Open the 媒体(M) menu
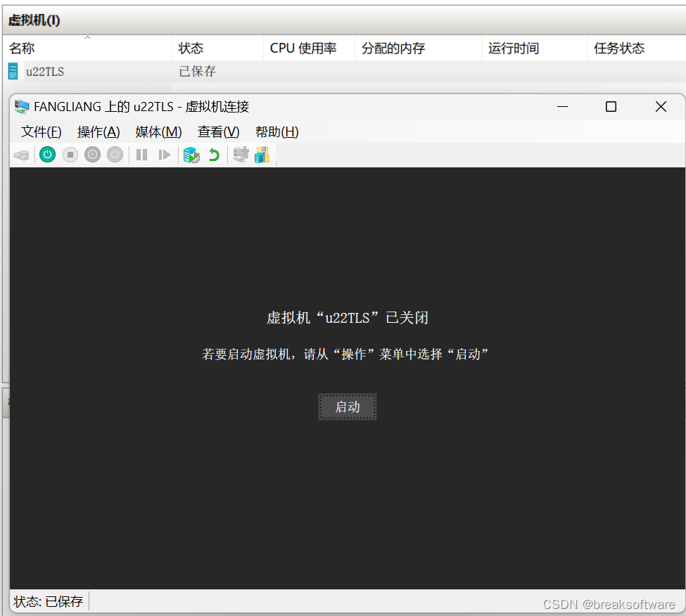 [158, 132]
